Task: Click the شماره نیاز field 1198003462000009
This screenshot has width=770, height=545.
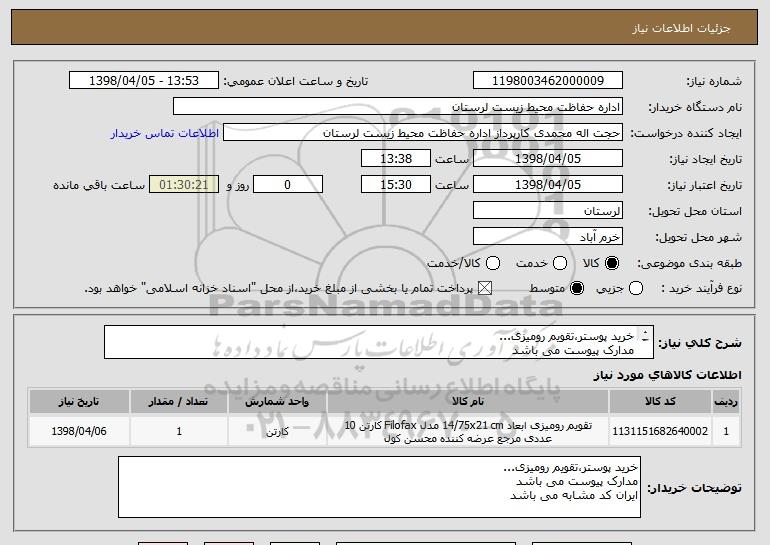Action: pyautogui.click(x=548, y=81)
